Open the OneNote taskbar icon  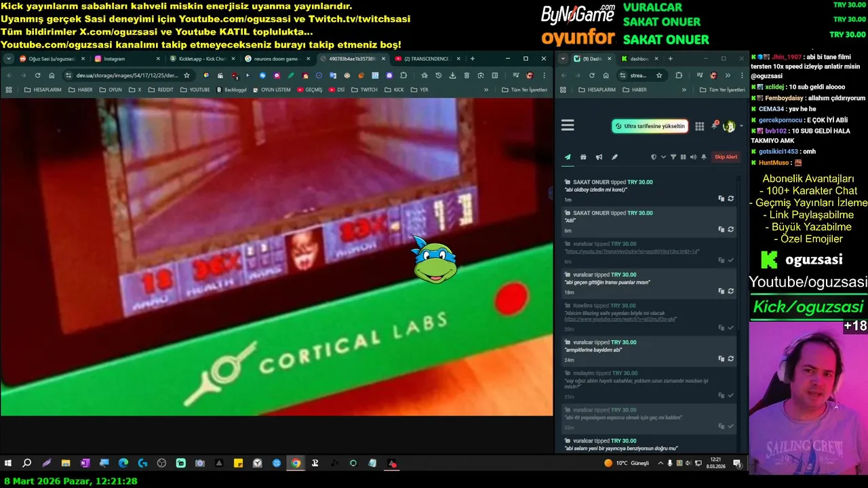85,464
